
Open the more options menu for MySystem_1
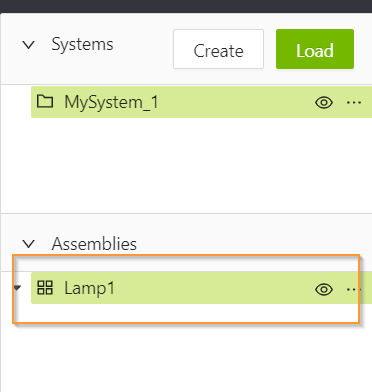point(354,102)
